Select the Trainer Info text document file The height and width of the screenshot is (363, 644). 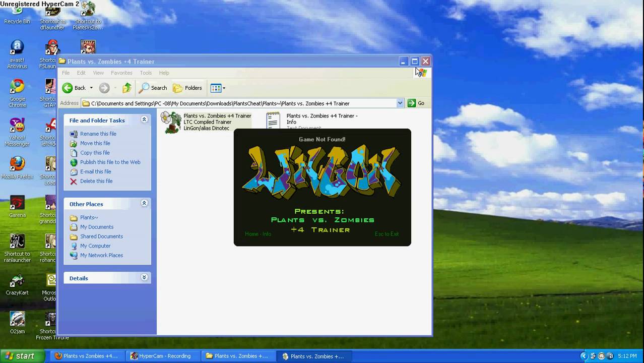(x=312, y=121)
